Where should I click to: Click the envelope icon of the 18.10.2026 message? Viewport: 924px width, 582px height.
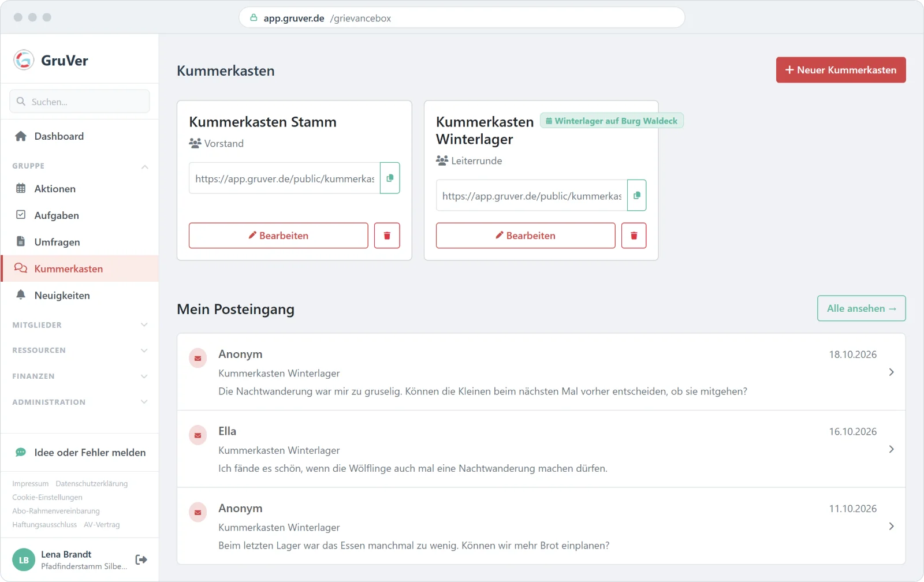pyautogui.click(x=198, y=359)
